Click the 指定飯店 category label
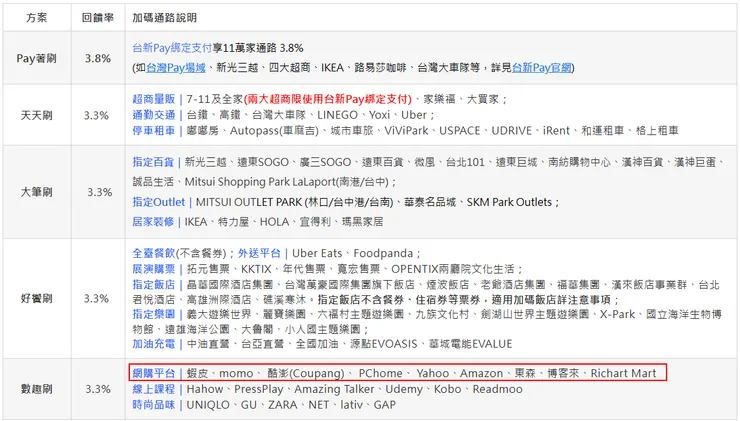 (x=154, y=285)
